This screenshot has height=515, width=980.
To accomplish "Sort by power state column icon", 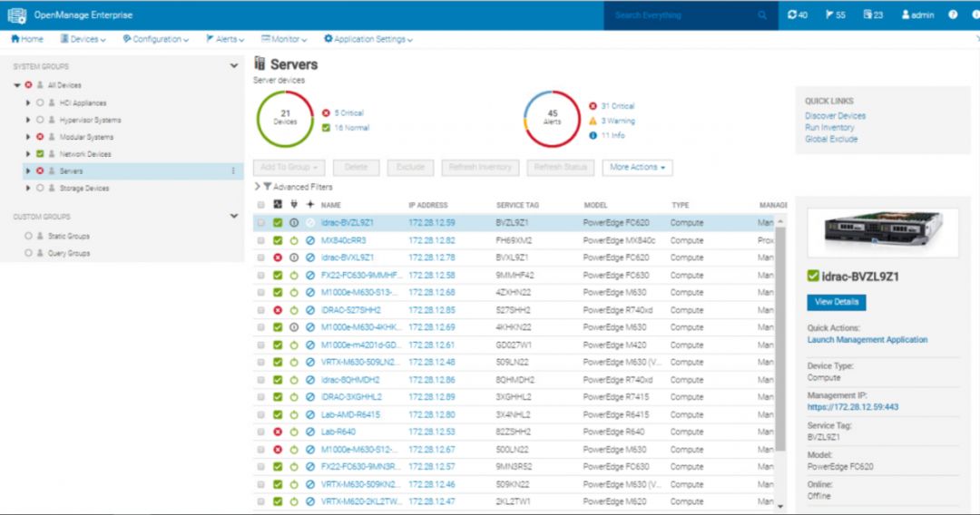I will [x=294, y=205].
